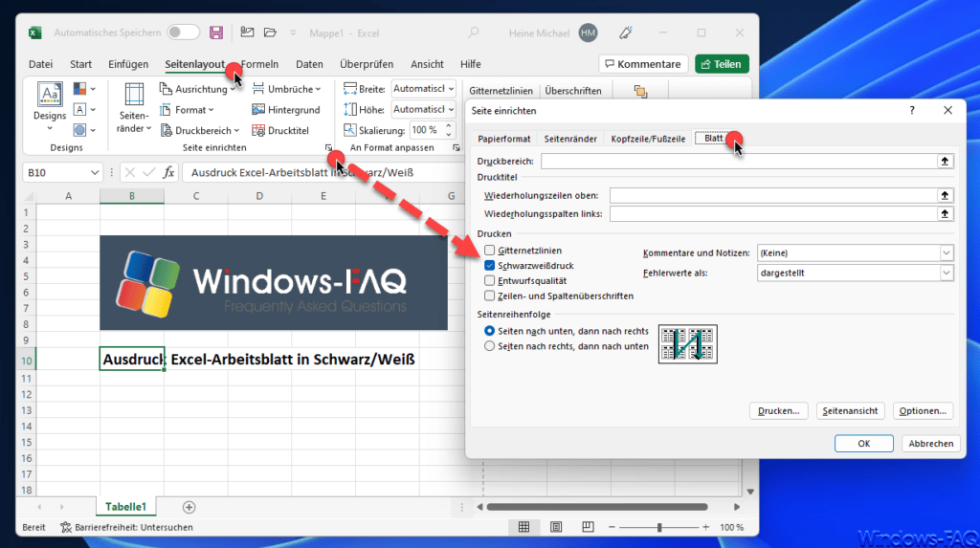
Task: Collapse Druckbereich range selector in dialog
Action: pos(945,162)
